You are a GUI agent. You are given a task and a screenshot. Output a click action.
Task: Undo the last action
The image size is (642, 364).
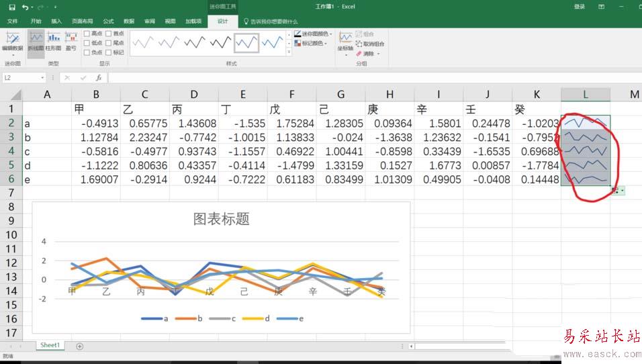pos(26,7)
